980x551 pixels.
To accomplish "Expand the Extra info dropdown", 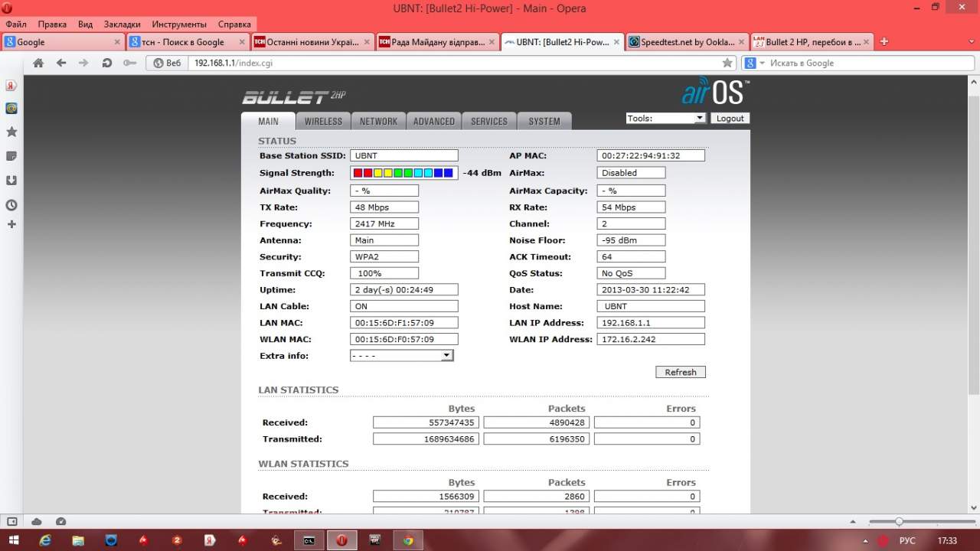I will point(402,356).
